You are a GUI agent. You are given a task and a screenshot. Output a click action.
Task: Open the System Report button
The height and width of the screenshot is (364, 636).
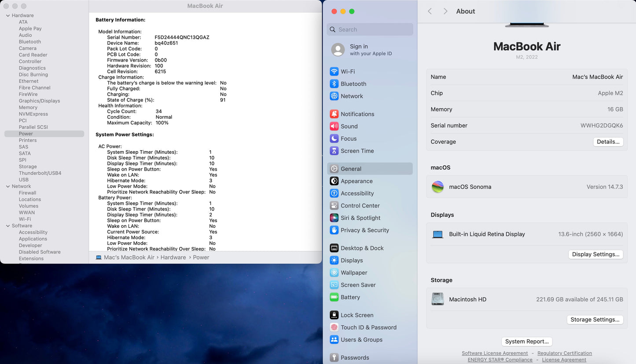(527, 342)
